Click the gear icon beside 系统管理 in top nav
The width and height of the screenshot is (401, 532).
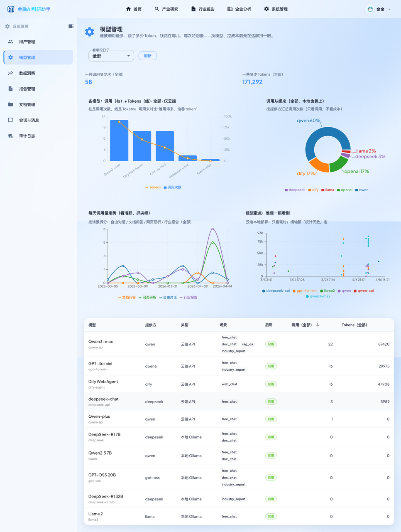pyautogui.click(x=267, y=9)
